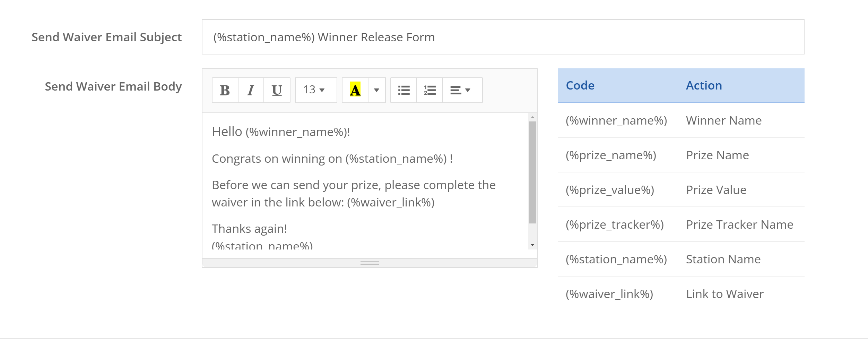Click the Action column header

tap(704, 86)
